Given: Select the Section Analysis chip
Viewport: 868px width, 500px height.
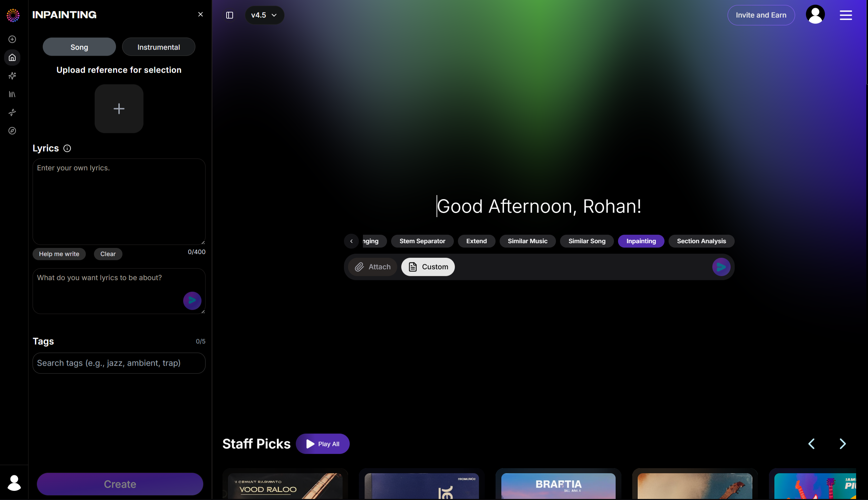Looking at the screenshot, I should [x=701, y=241].
